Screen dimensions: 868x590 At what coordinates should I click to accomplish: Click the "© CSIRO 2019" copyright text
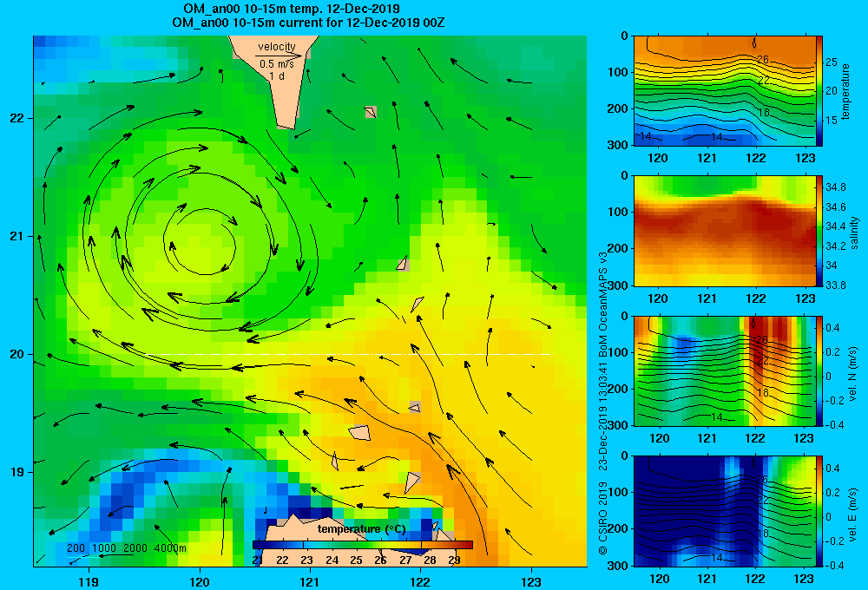[x=603, y=518]
